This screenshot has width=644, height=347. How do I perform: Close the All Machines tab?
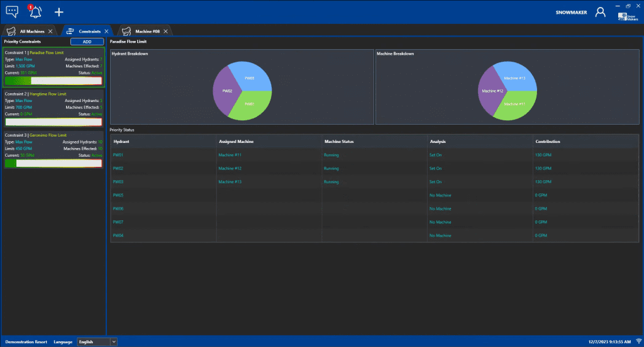click(50, 31)
